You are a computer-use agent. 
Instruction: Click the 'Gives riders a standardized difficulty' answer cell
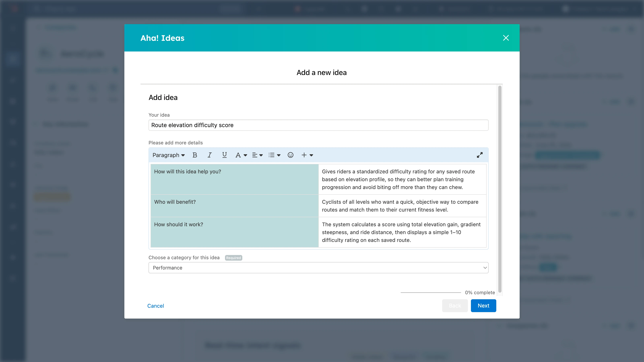(402, 179)
